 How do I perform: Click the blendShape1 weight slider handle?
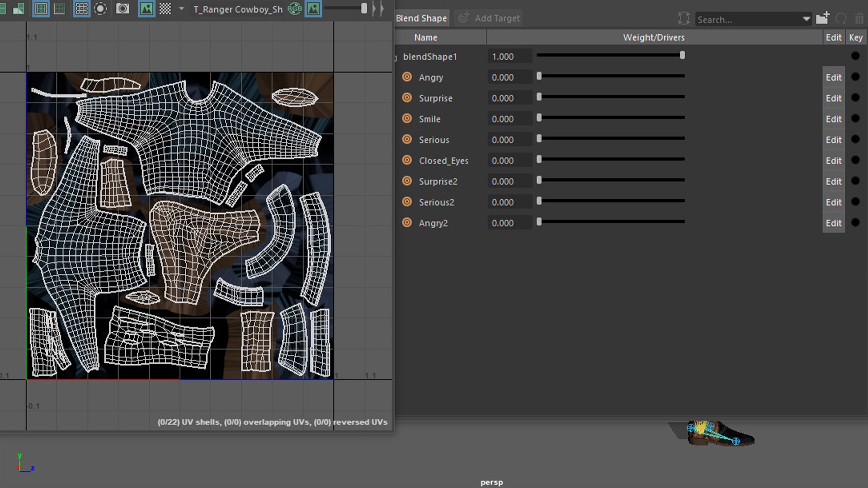pos(682,55)
